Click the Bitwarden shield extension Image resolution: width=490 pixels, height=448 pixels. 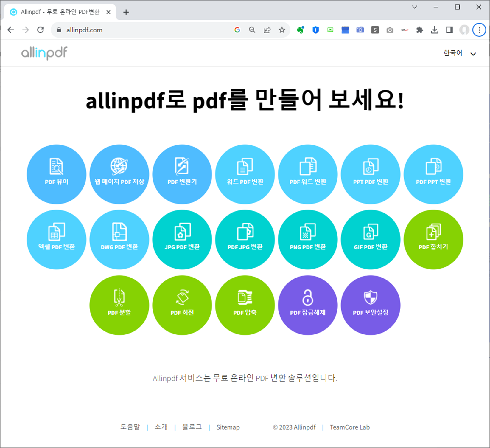(316, 30)
